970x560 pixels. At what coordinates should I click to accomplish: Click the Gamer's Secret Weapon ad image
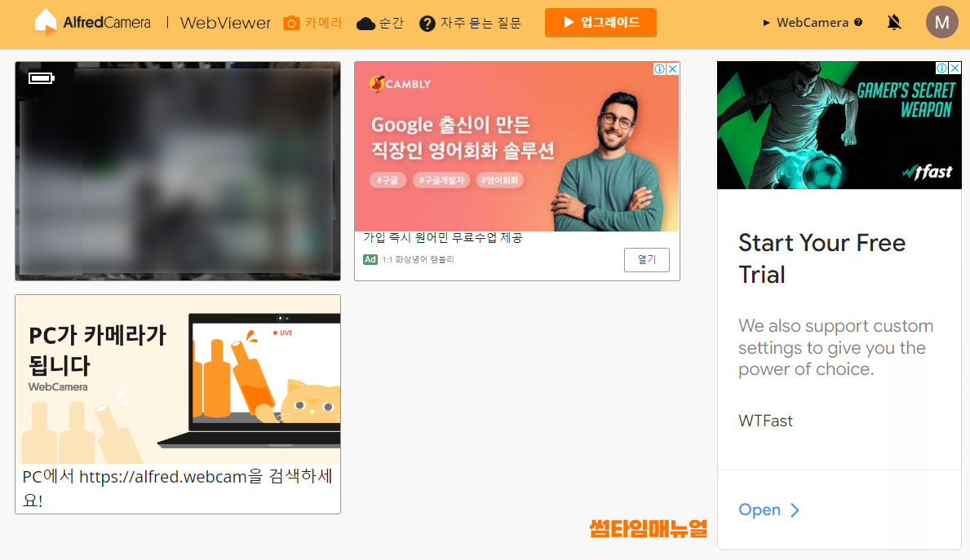[839, 125]
